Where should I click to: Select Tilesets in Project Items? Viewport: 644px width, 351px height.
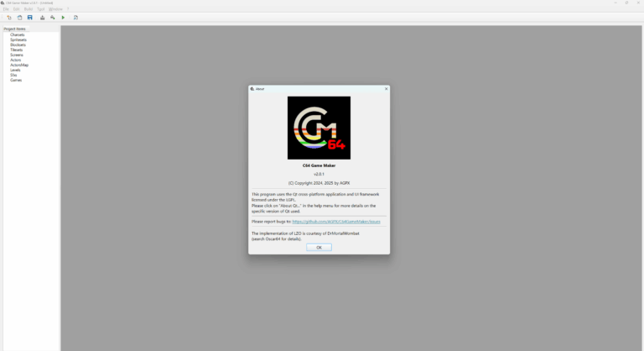(x=17, y=50)
